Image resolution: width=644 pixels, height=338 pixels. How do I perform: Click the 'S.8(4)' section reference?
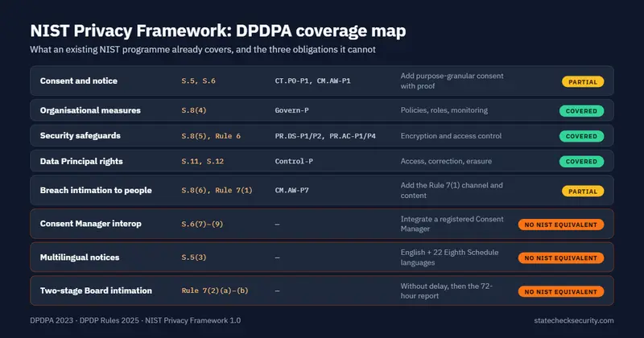(194, 110)
